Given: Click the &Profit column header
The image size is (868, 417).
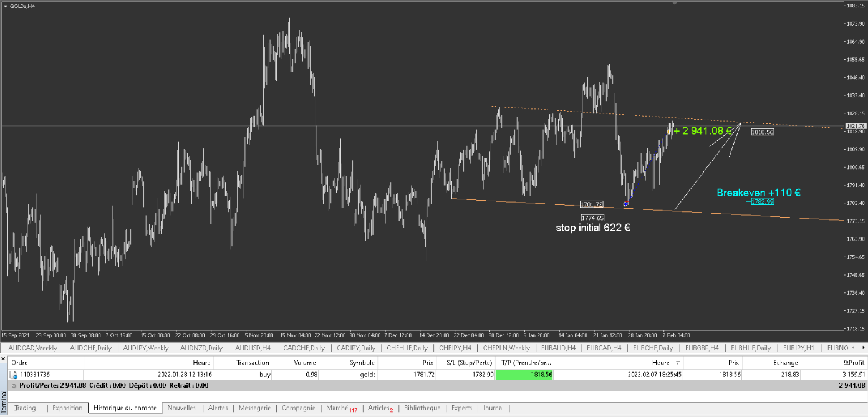Looking at the screenshot, I should (x=854, y=362).
